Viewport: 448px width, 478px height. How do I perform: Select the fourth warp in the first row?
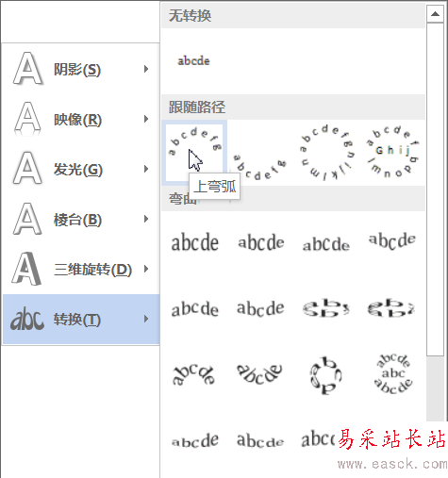point(392,241)
